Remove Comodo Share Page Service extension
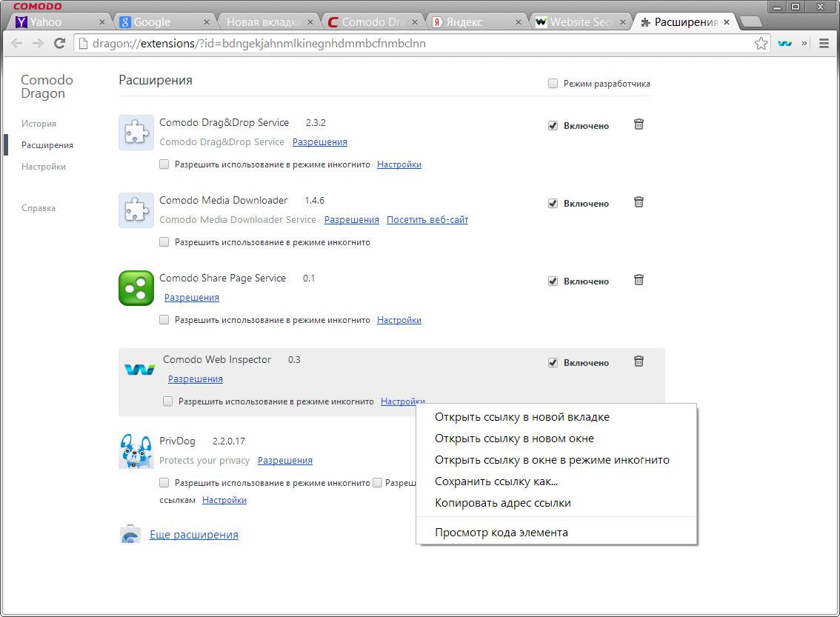 639,279
